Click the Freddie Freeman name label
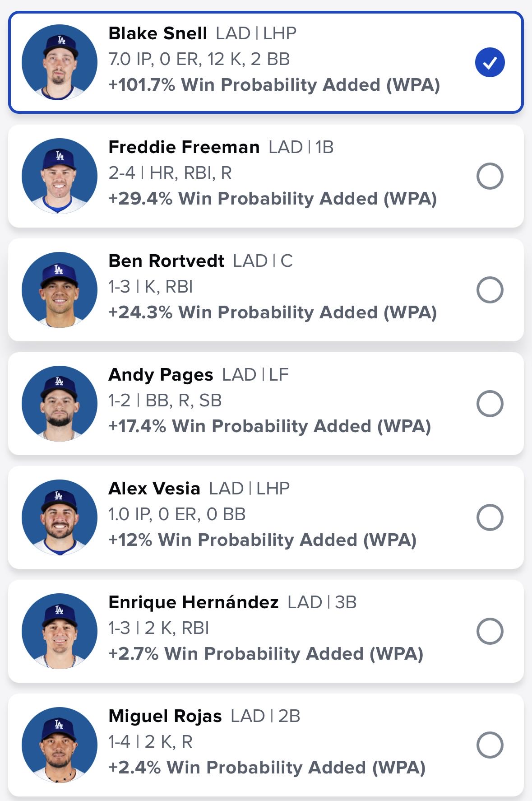This screenshot has width=532, height=801. [184, 147]
